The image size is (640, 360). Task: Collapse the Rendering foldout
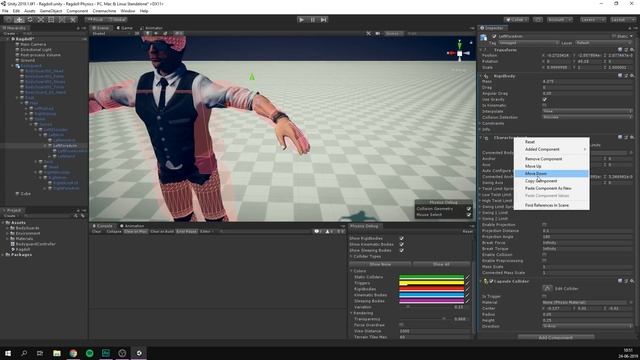[351, 313]
